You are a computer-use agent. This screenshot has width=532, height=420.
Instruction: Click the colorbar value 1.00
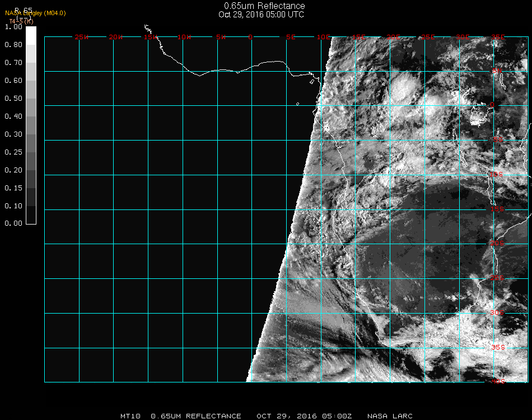[13, 27]
